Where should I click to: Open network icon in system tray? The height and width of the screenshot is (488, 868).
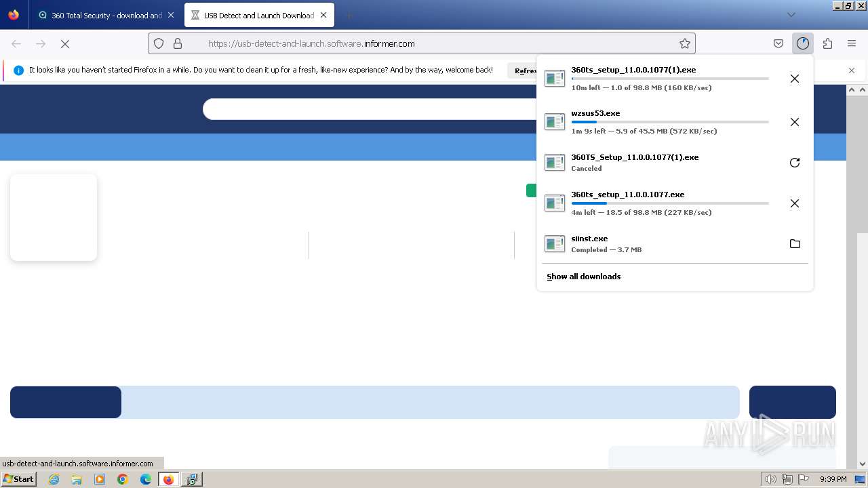click(x=787, y=479)
